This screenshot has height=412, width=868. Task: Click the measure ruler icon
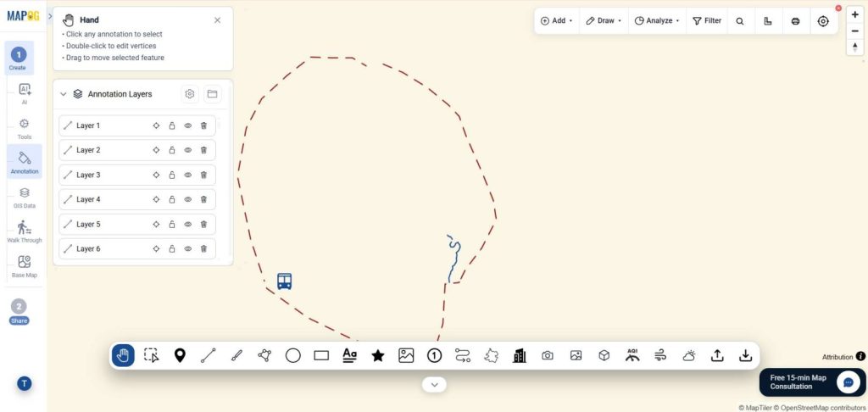[x=768, y=21]
